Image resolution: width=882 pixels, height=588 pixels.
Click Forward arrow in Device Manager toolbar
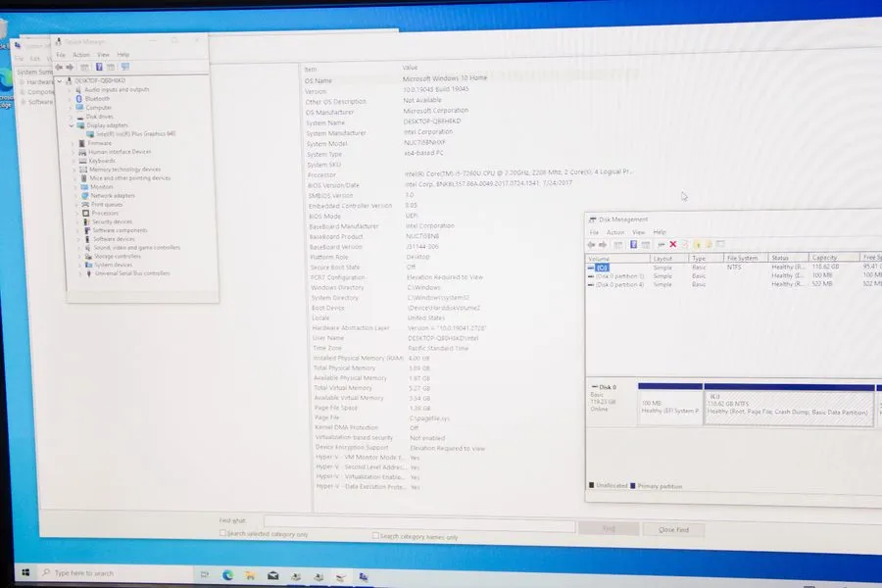click(70, 67)
